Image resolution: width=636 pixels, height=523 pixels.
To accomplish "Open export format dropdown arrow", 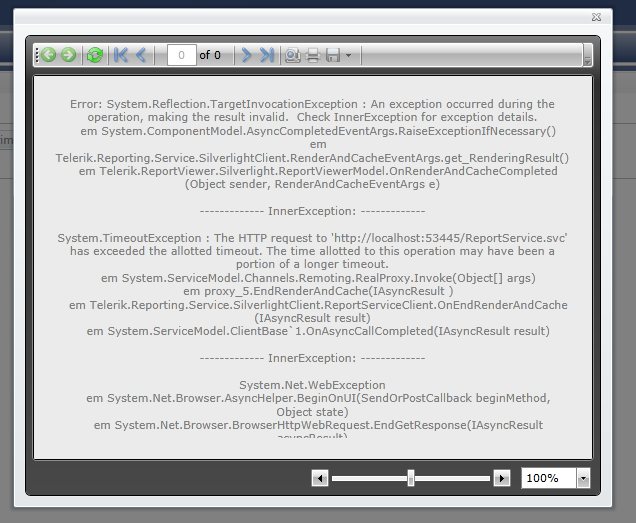I will coord(348,55).
